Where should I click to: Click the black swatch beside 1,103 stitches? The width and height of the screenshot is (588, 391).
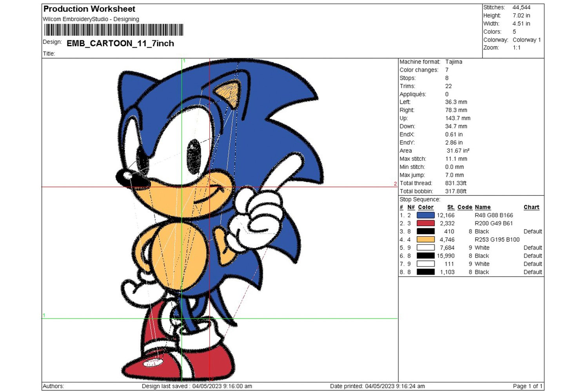426,272
